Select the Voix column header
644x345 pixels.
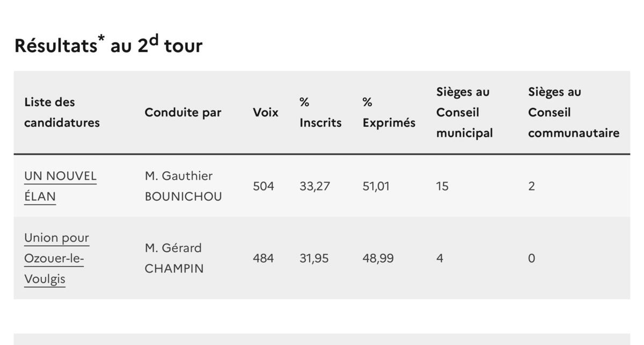(x=266, y=113)
